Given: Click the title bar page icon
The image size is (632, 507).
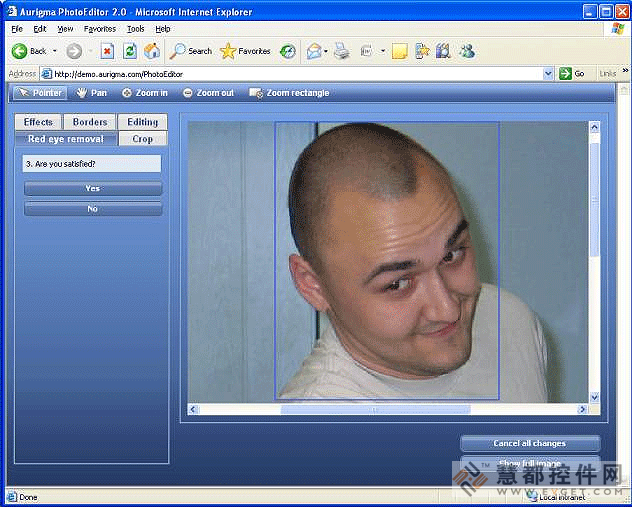Looking at the screenshot, I should [12, 12].
